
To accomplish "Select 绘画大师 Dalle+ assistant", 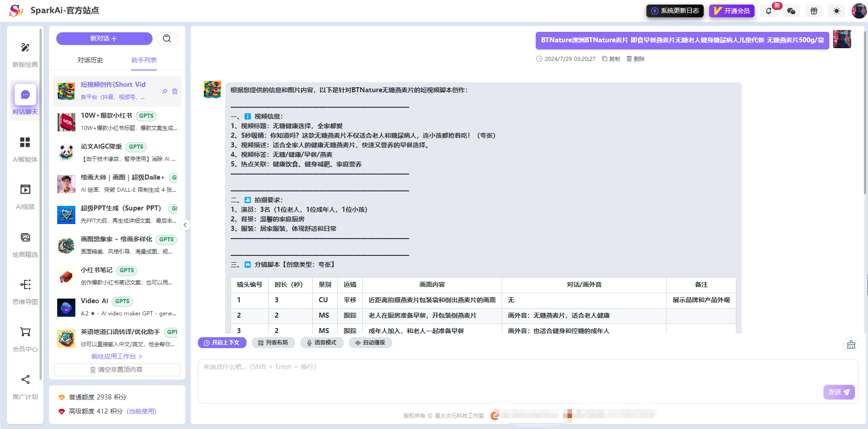I will [117, 184].
